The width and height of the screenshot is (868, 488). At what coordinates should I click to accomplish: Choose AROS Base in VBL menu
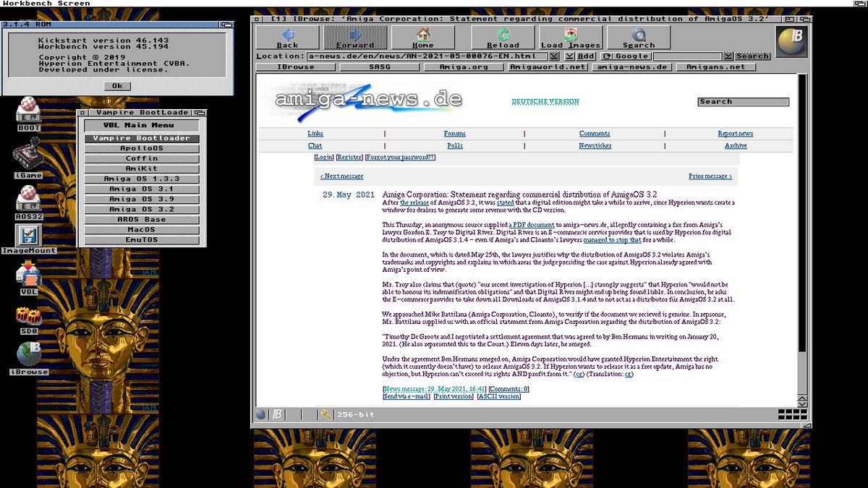click(142, 219)
